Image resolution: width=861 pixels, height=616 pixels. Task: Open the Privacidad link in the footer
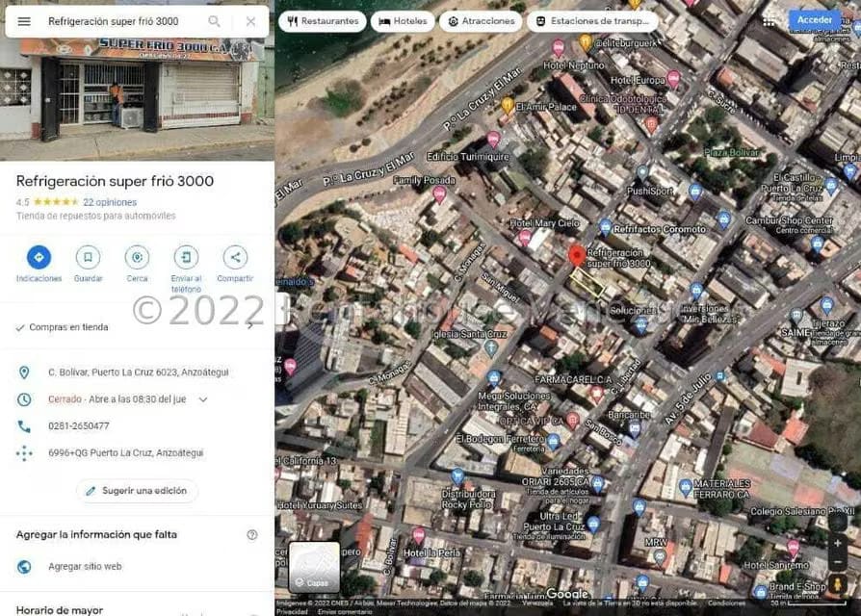point(292,611)
